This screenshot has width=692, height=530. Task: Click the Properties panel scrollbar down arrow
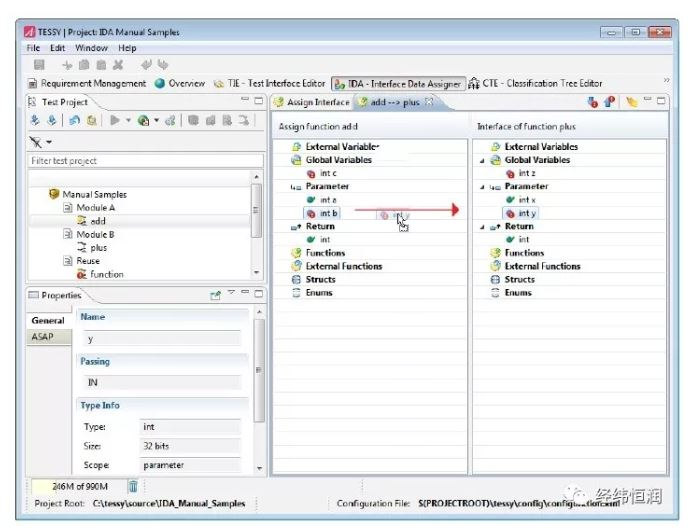pyautogui.click(x=260, y=468)
